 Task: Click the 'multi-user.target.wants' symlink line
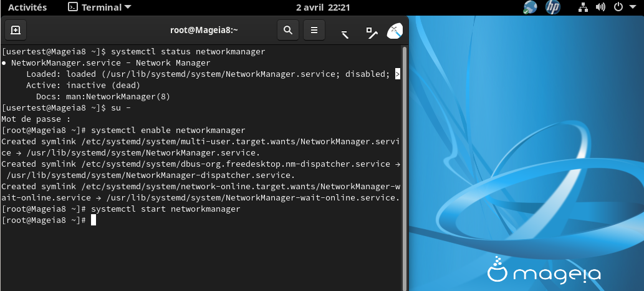[200, 142]
